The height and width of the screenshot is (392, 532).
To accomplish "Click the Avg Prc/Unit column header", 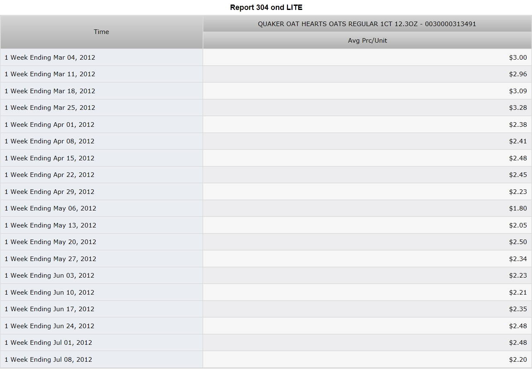I will click(367, 41).
